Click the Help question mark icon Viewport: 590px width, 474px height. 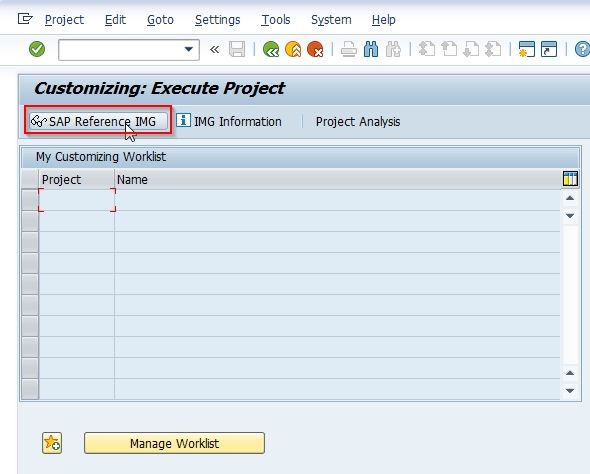click(x=582, y=49)
